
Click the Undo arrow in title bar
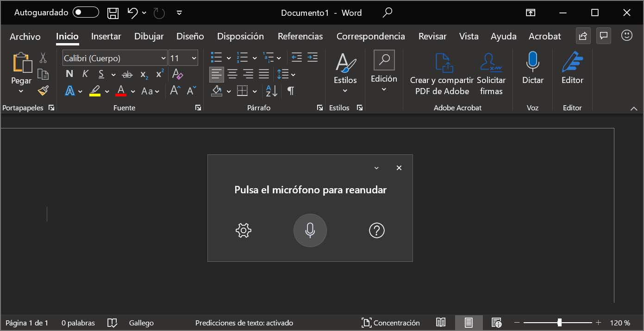click(132, 13)
